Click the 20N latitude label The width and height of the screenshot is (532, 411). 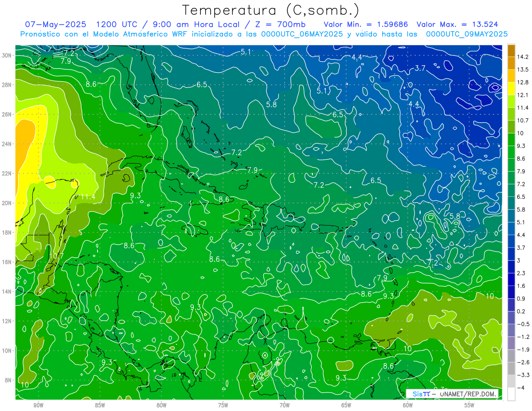7,203
